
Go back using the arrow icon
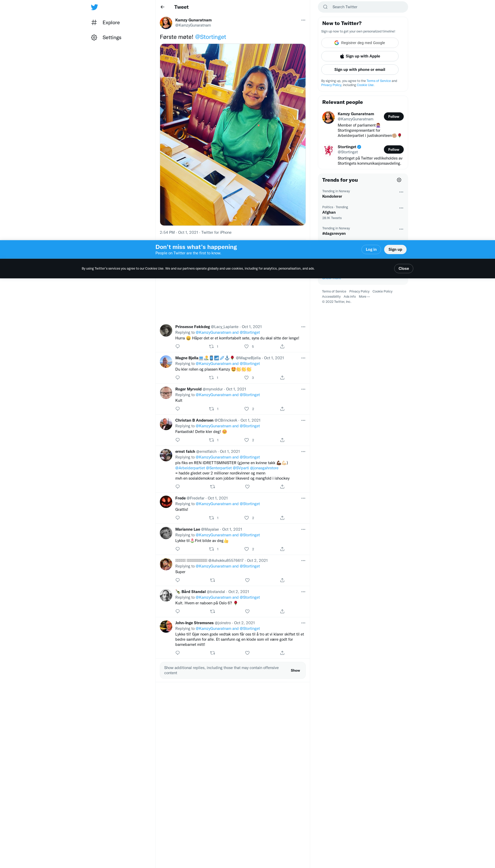162,7
